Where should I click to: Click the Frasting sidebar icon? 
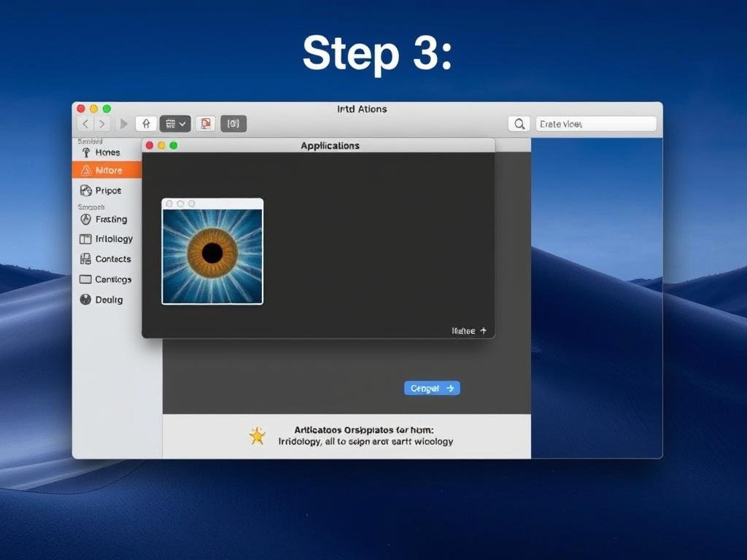click(x=85, y=219)
